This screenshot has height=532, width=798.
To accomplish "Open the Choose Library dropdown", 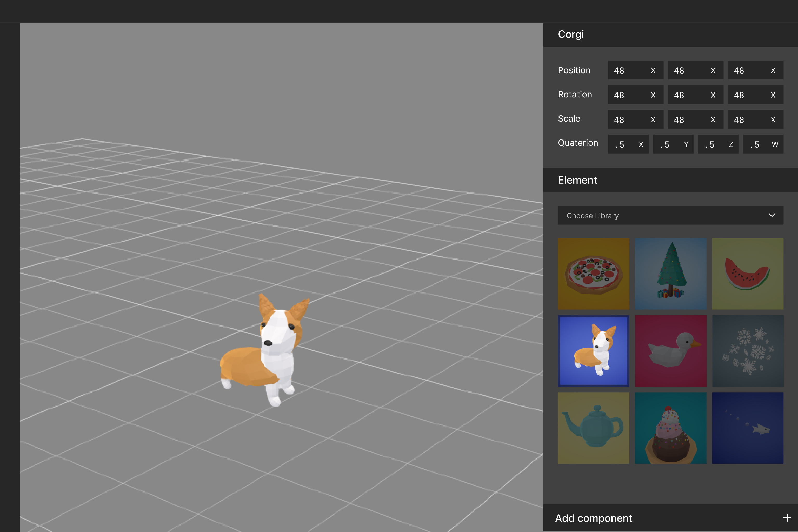I will 670,215.
